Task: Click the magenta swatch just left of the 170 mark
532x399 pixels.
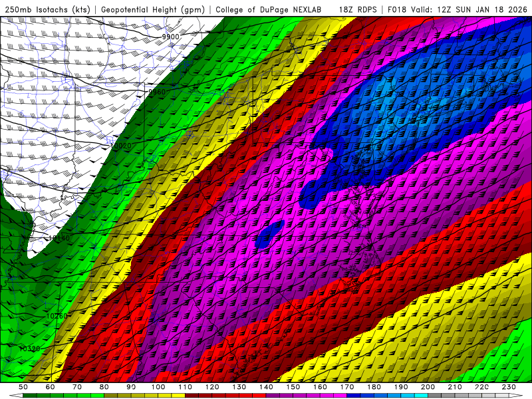Action: 340,396
